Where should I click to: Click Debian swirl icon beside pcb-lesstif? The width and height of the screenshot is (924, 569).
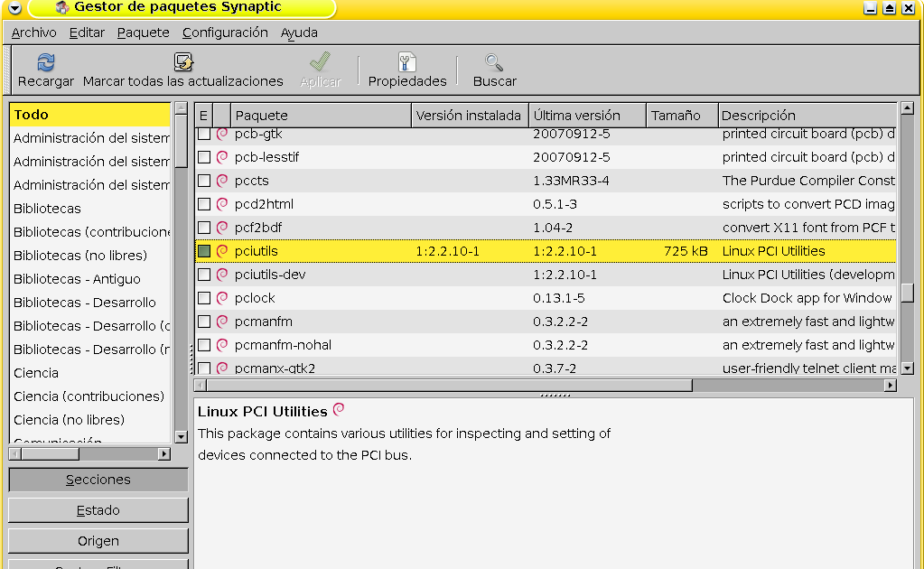click(222, 157)
